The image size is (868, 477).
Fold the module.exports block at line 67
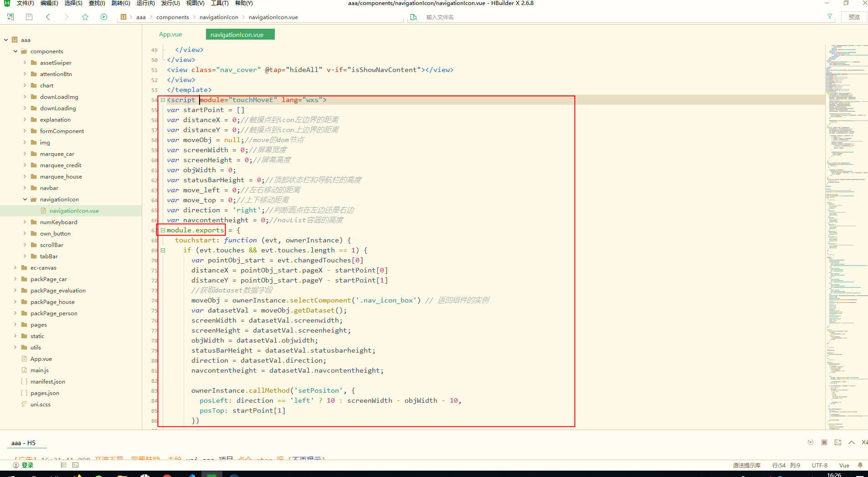[163, 230]
